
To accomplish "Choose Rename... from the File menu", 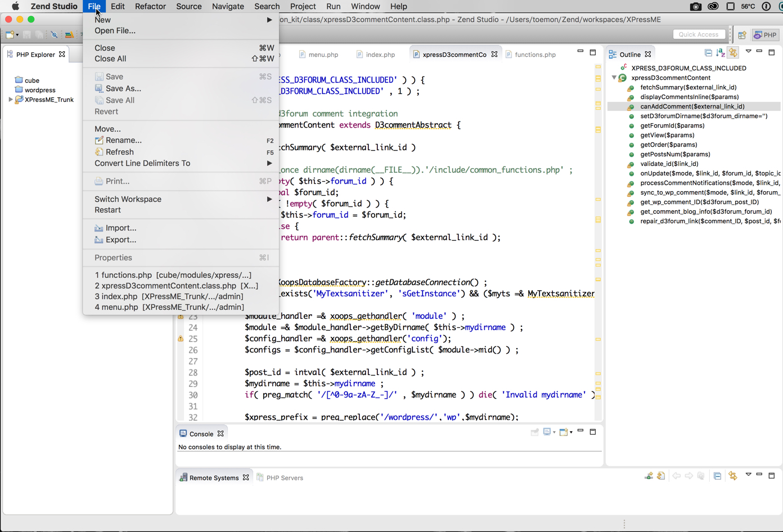I will click(x=181, y=140).
